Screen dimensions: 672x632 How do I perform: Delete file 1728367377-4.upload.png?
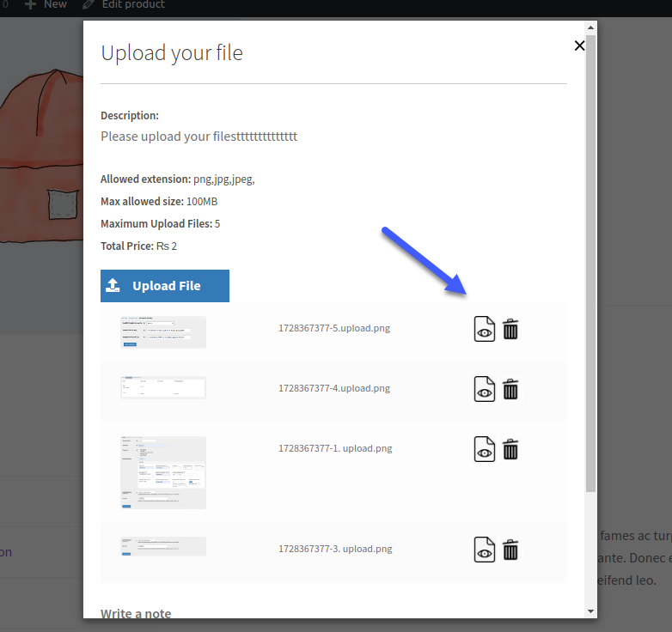[x=510, y=389]
